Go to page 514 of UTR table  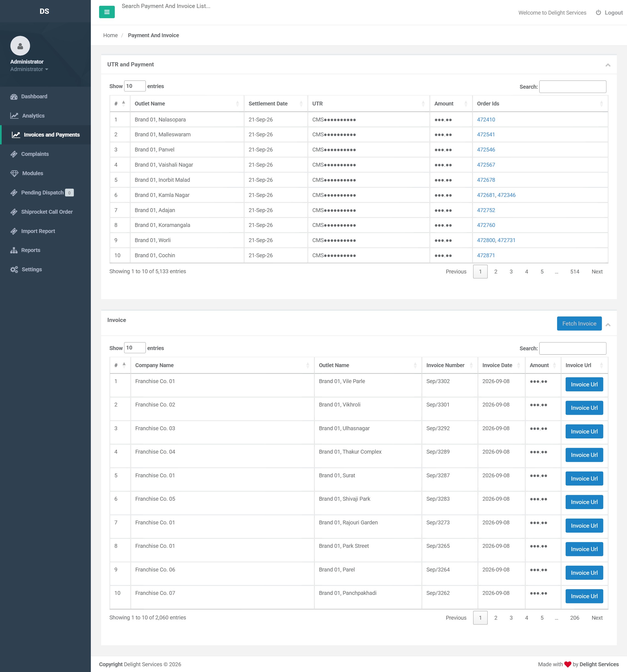(575, 272)
